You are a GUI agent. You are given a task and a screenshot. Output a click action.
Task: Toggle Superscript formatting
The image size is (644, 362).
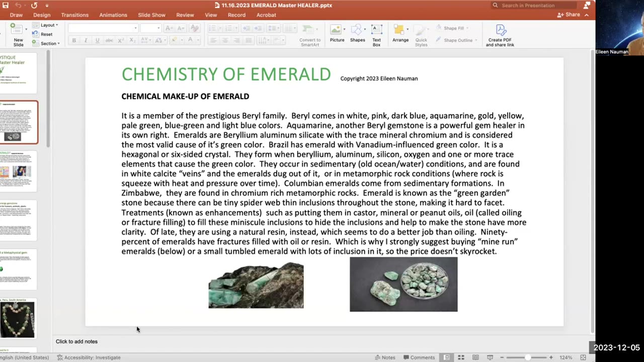pyautogui.click(x=121, y=40)
